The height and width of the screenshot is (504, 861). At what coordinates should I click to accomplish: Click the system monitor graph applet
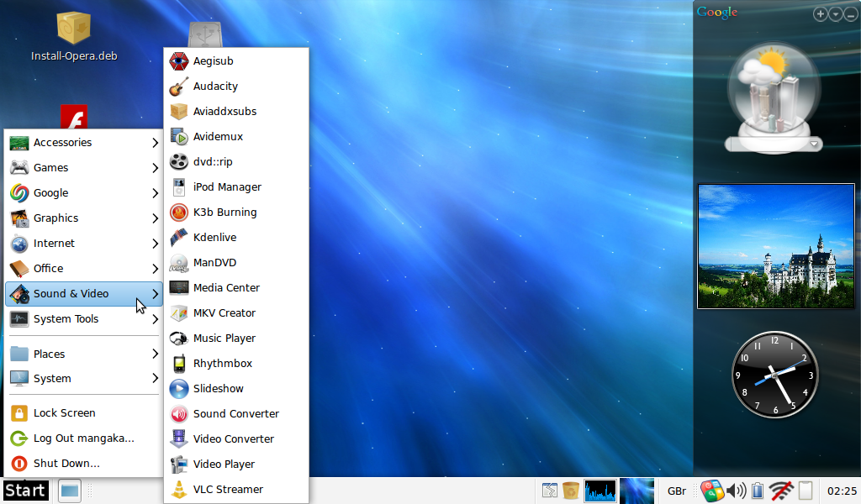[x=600, y=491]
